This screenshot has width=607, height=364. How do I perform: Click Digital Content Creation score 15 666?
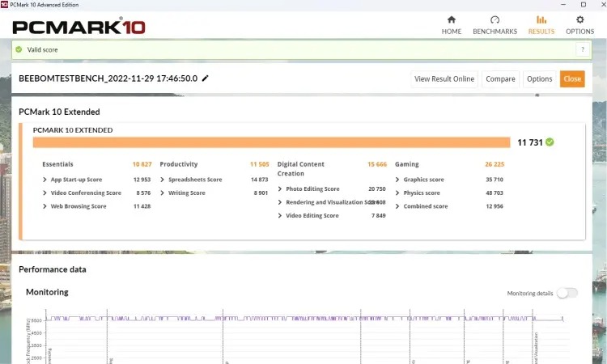pos(377,164)
